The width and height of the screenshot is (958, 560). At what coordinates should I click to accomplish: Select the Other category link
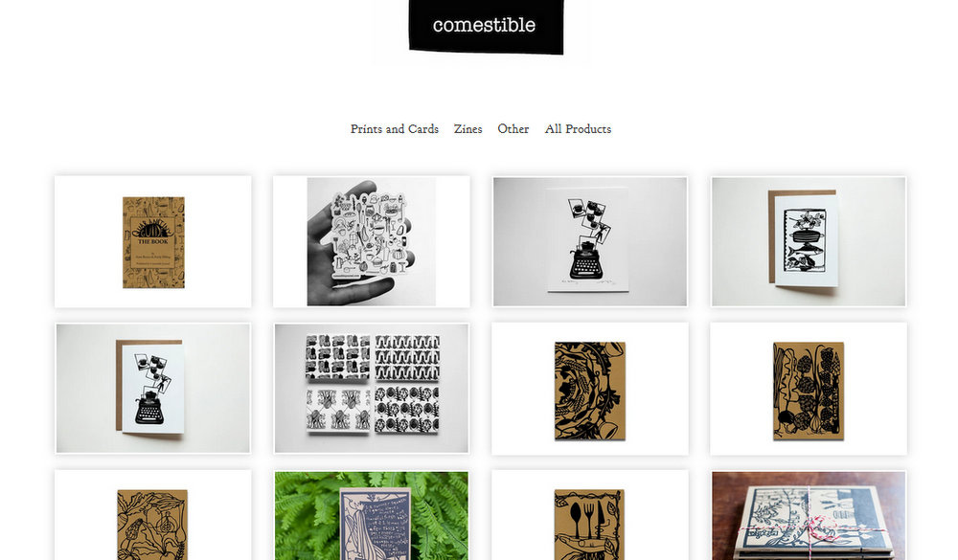pos(513,129)
